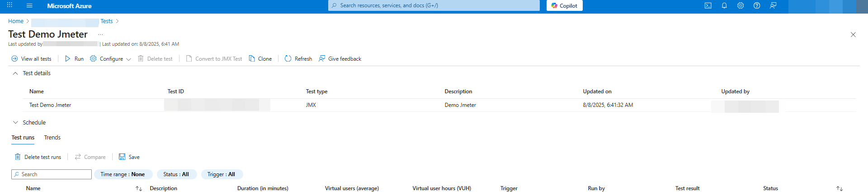This screenshot has height=192, width=868.
Task: Open the notifications bell
Action: (724, 6)
